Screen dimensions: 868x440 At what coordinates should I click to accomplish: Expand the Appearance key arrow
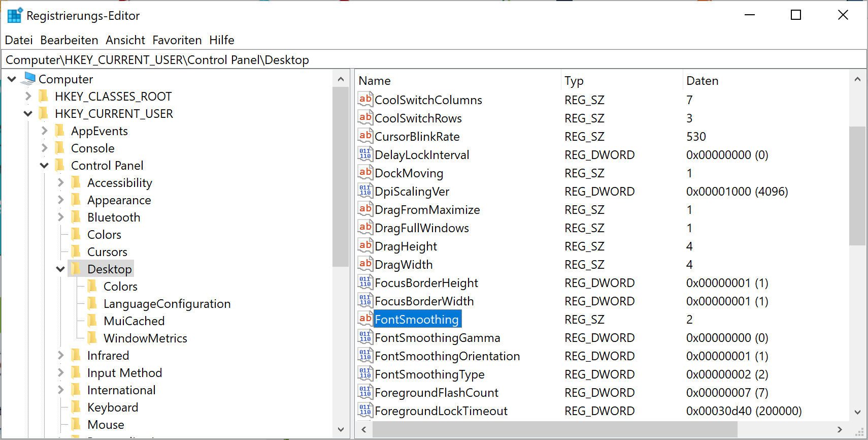[x=60, y=200]
